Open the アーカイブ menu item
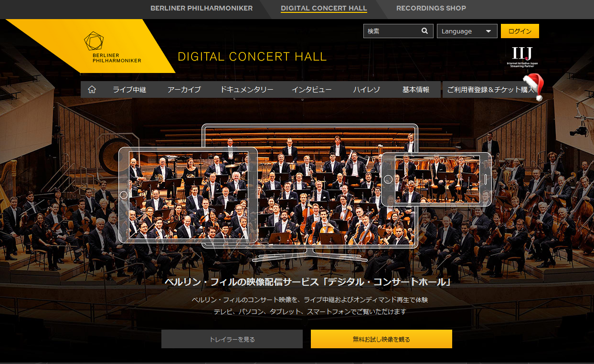The width and height of the screenshot is (594, 364). (184, 89)
